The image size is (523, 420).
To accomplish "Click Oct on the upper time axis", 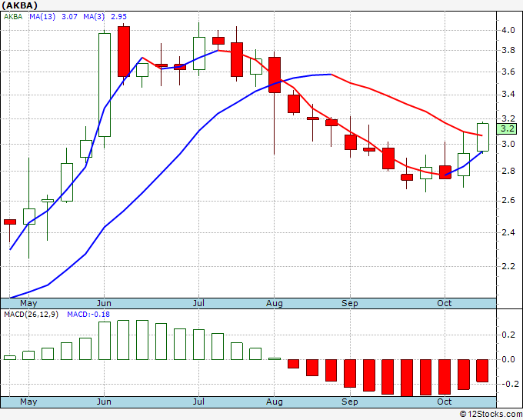I will click(445, 303).
